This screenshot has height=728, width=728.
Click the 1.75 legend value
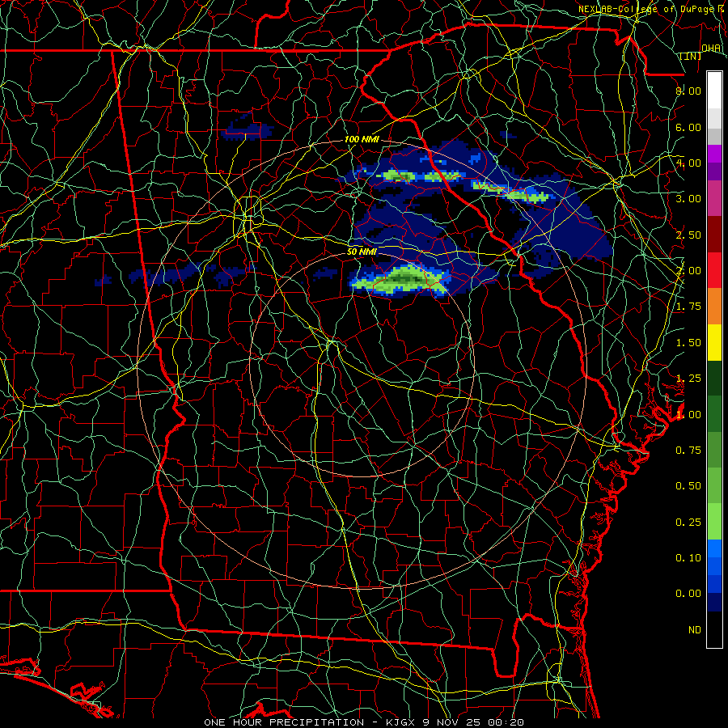pos(688,307)
